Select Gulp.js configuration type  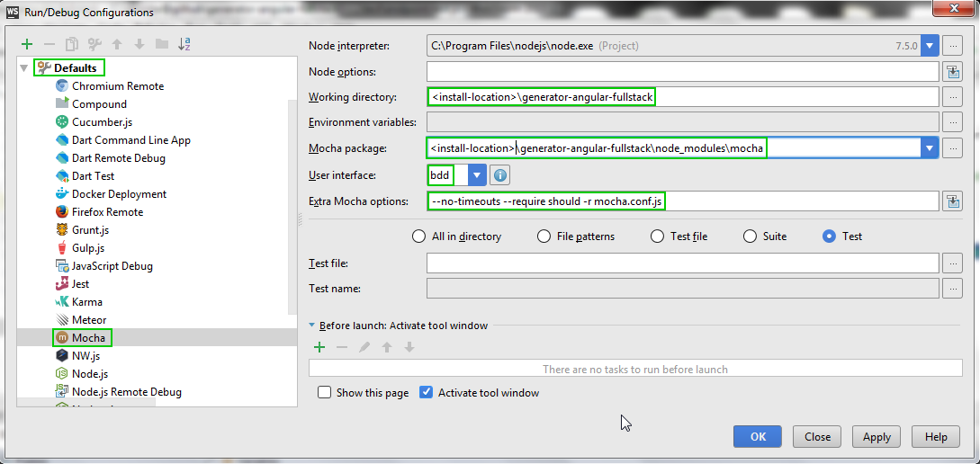(90, 248)
